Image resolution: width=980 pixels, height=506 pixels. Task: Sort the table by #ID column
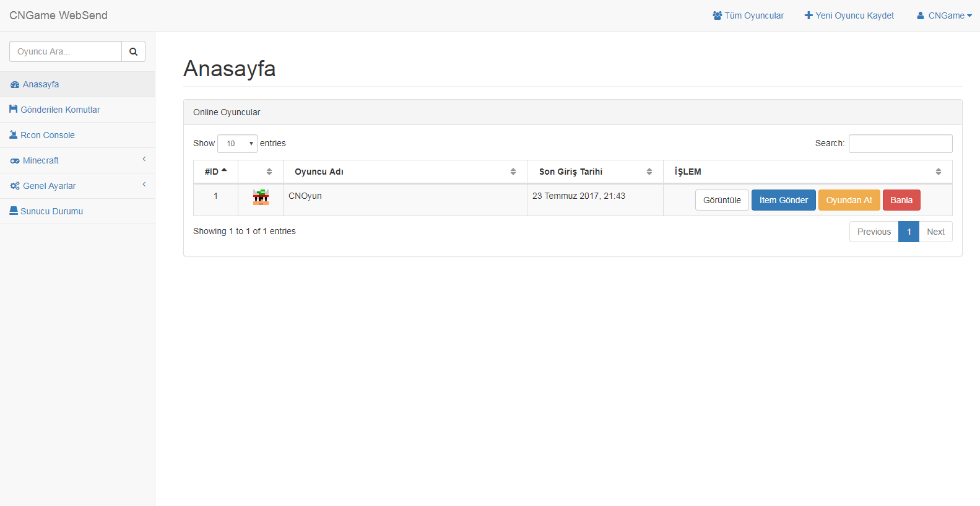(215, 172)
